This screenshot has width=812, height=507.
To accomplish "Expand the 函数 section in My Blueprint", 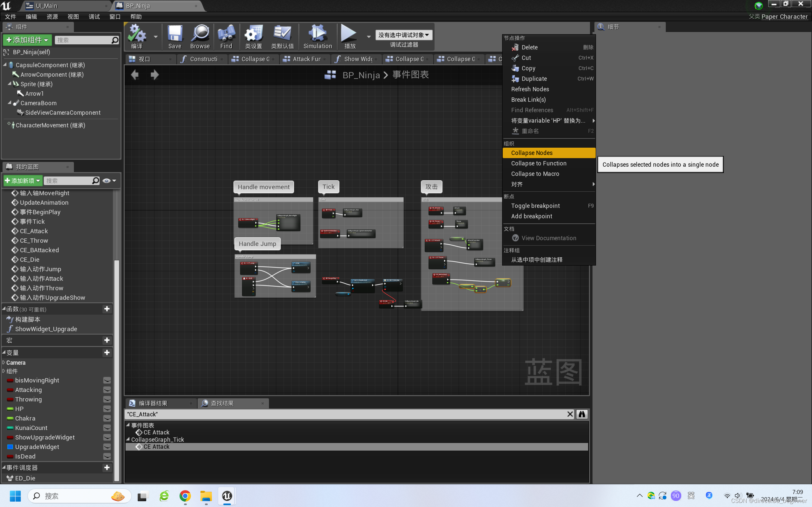I will 5,308.
